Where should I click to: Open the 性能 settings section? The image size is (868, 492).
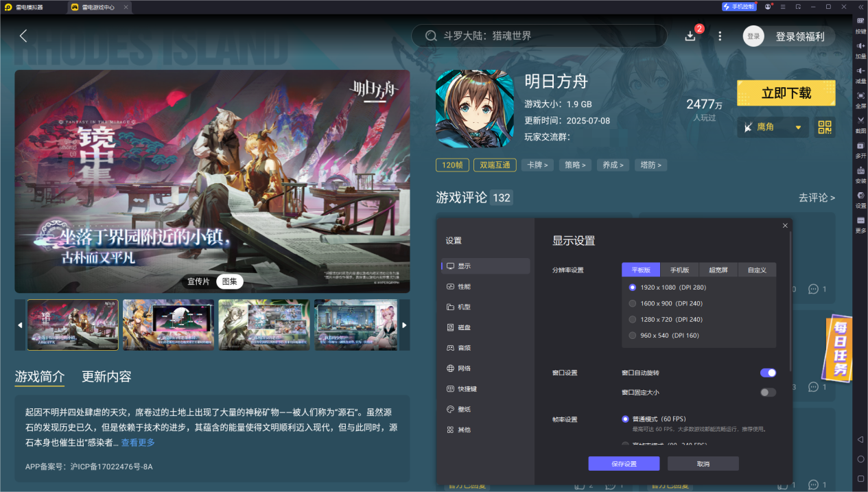[486, 286]
